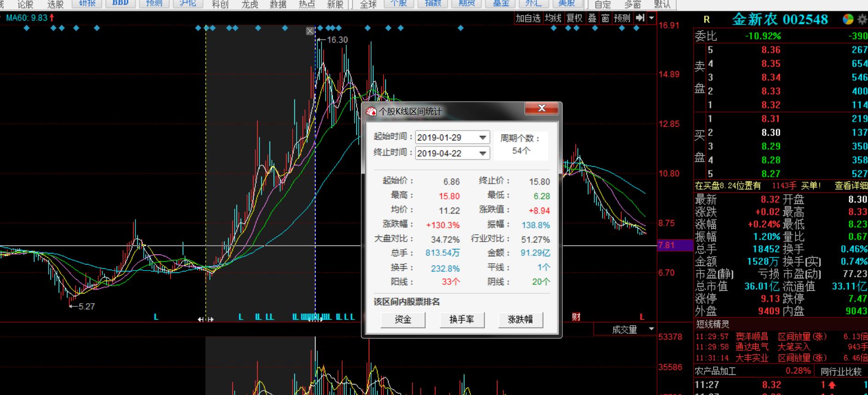Open the 起始时间 date dropdown
Screen dimensions: 868x395
[x=483, y=137]
